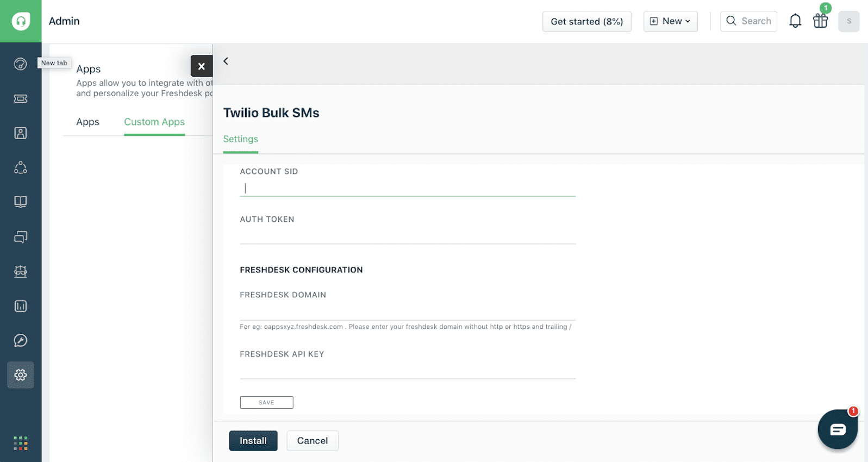Switch to the Custom Apps tab

(x=154, y=122)
